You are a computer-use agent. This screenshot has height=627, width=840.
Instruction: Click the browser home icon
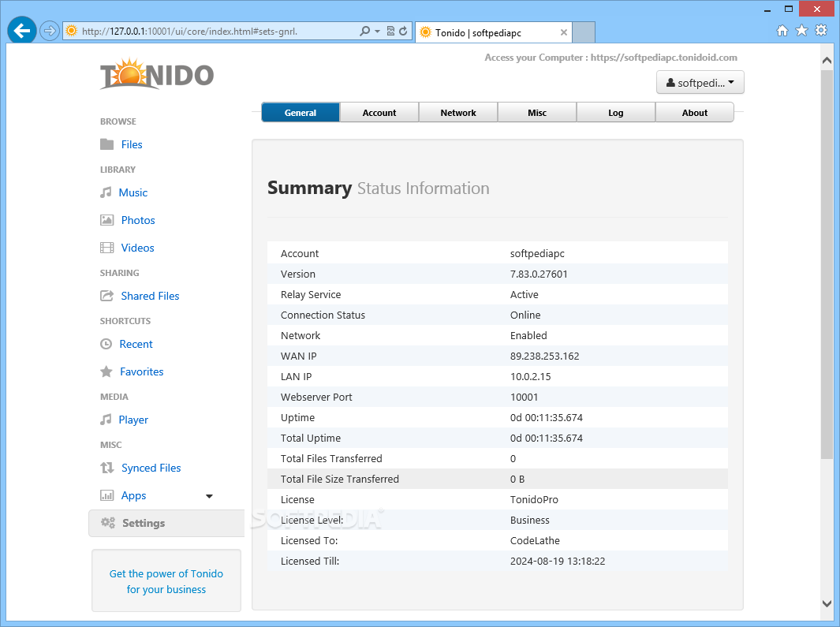point(782,31)
